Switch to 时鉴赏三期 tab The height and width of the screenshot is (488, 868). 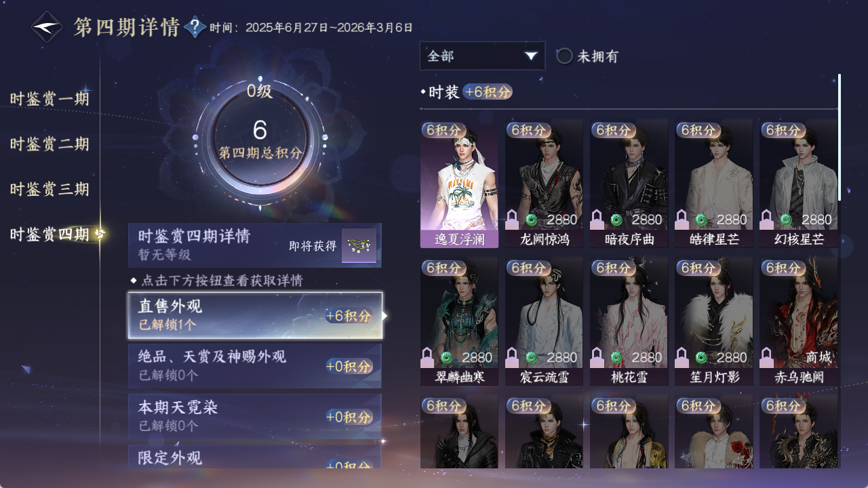(x=50, y=189)
